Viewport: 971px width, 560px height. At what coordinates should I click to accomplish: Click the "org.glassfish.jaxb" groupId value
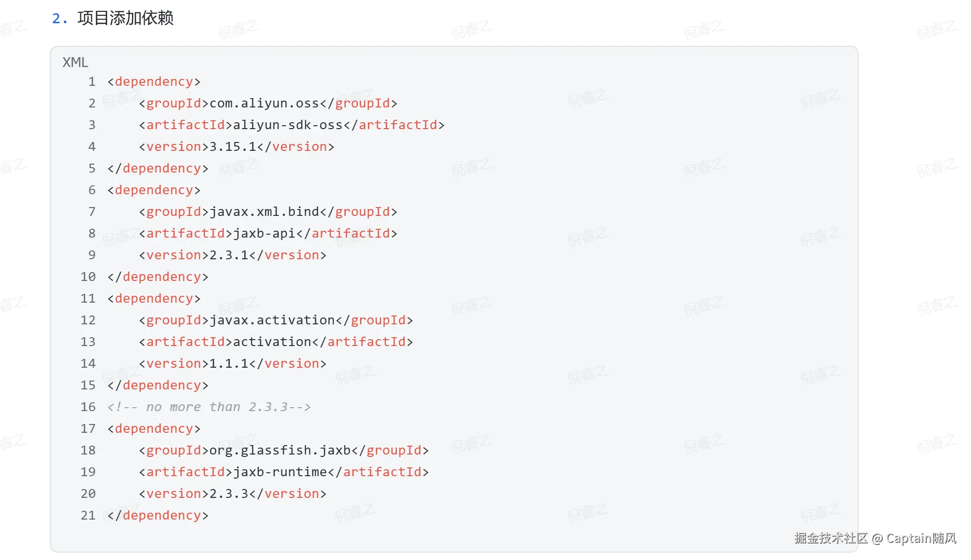point(280,451)
